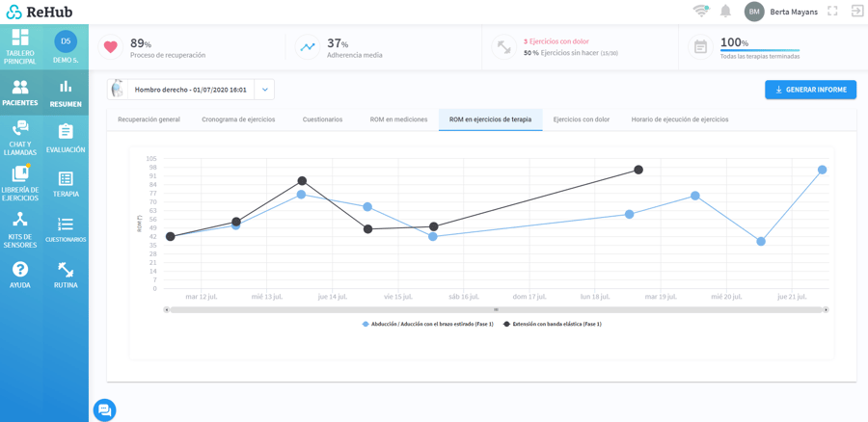Click the shoulder thumbnail in therapy selector
868x422 pixels.
coord(118,89)
